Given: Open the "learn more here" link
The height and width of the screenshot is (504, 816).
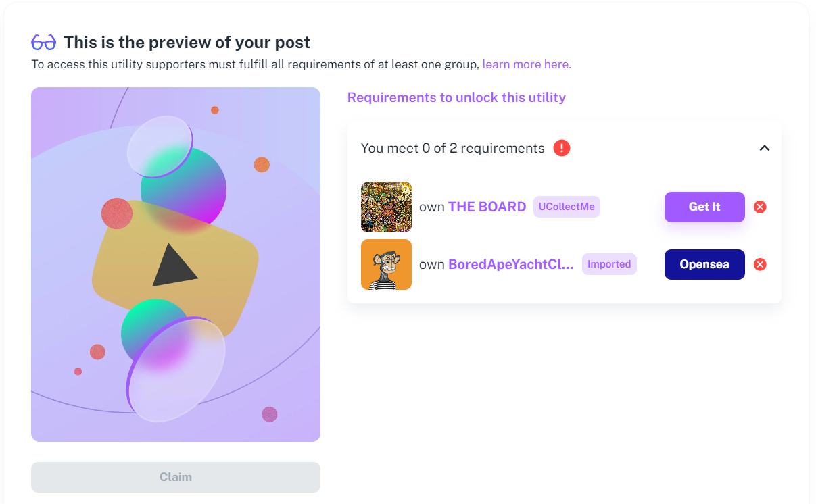Looking at the screenshot, I should pos(527,65).
